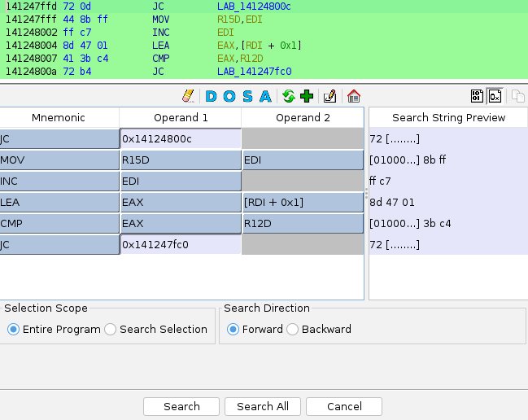The width and height of the screenshot is (528, 420).
Task: Click the Operand 1 column header
Action: [x=181, y=117]
